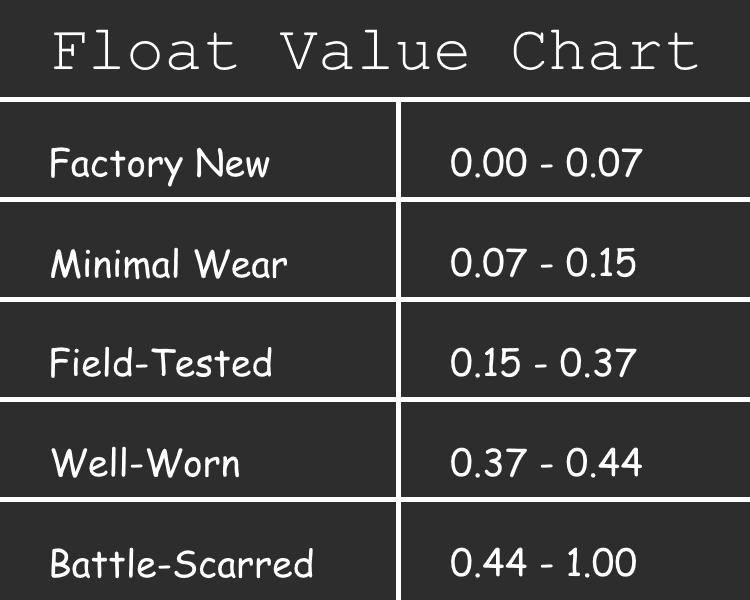Click the word "Float" in the title
The width and height of the screenshot is (750, 600).
[x=145, y=50]
